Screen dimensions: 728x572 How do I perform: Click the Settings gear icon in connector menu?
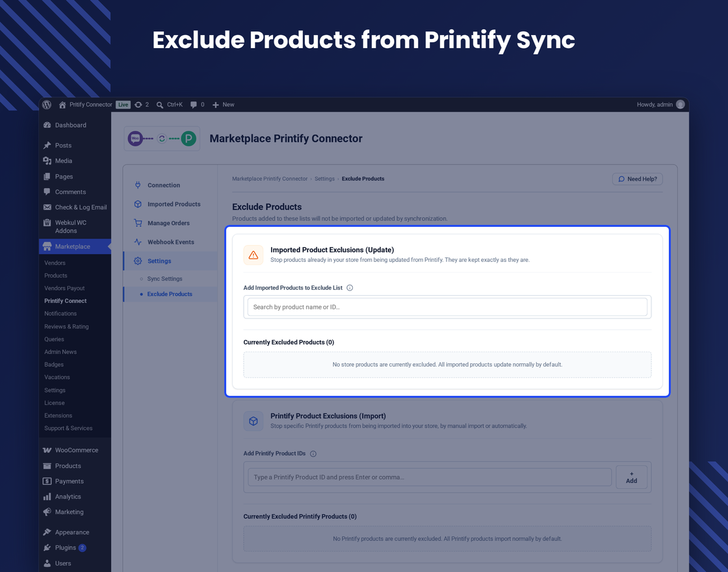tap(138, 261)
